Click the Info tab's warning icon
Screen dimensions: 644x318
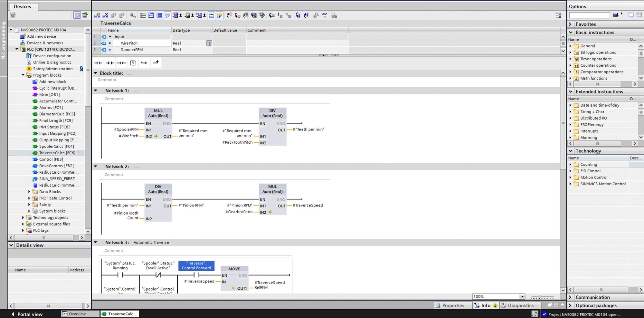click(x=495, y=305)
